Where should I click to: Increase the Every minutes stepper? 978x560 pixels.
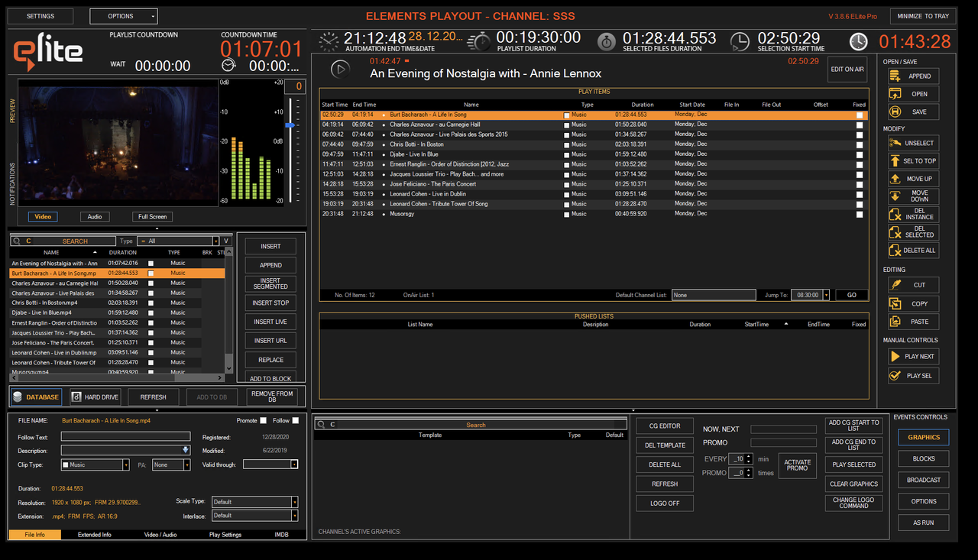point(749,456)
